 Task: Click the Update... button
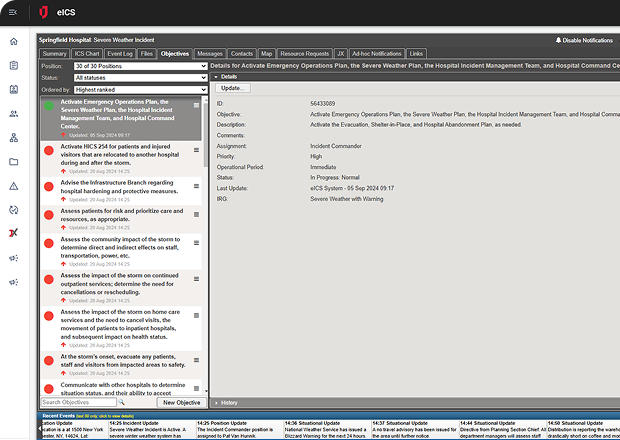pos(235,89)
